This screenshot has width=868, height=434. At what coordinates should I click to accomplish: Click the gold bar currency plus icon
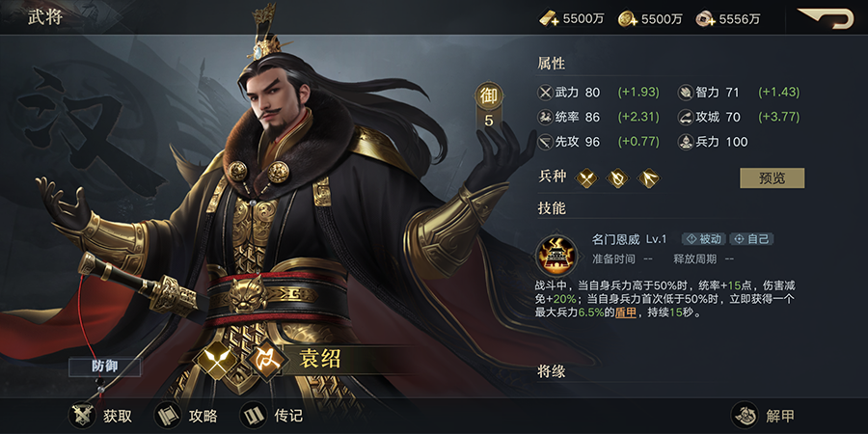coord(549,19)
